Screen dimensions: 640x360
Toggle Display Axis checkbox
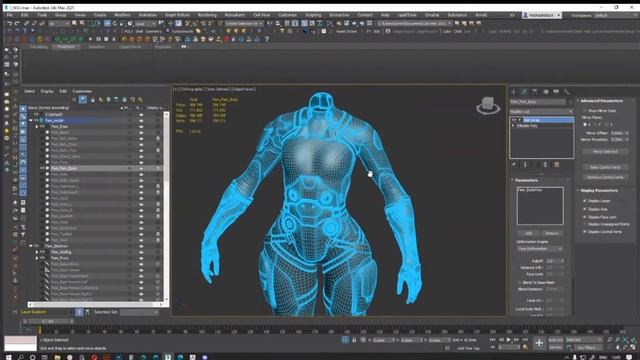[585, 209]
